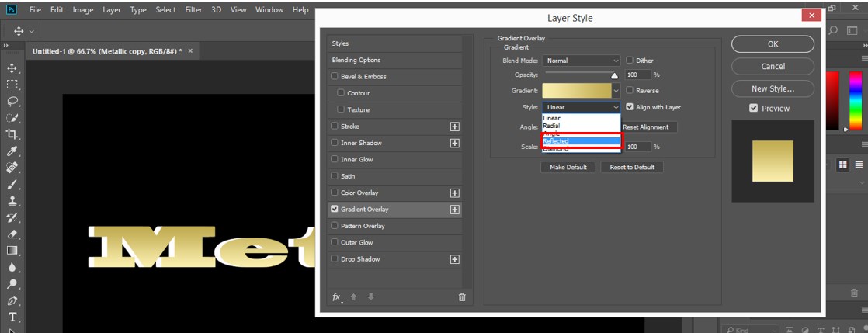
Task: Enable the Stroke checkbox
Action: [x=335, y=126]
